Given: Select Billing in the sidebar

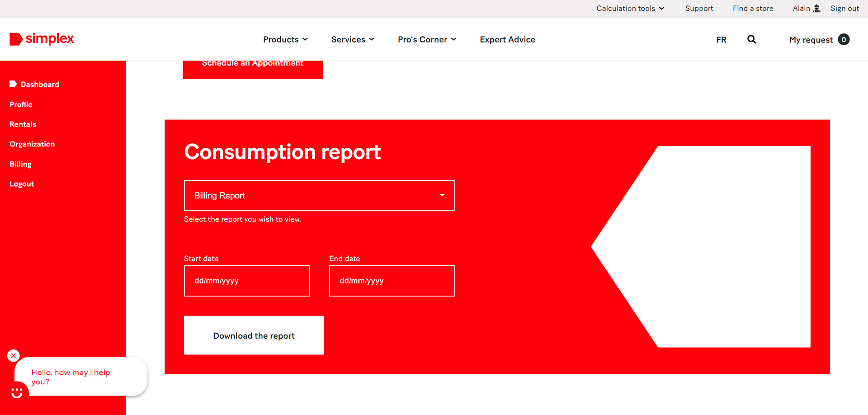Looking at the screenshot, I should pyautogui.click(x=20, y=164).
